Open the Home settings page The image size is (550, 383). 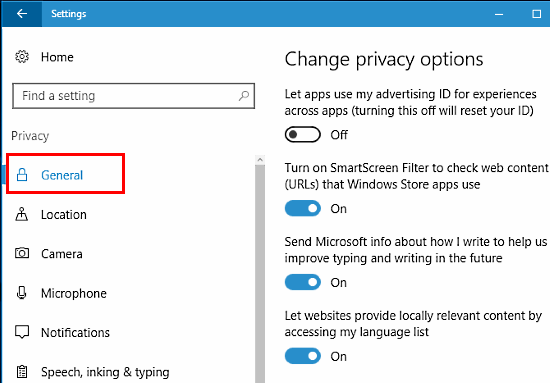tap(57, 57)
